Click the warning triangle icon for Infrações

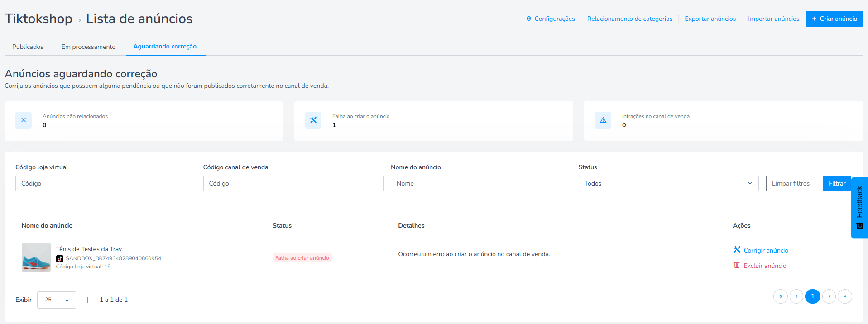click(x=603, y=120)
